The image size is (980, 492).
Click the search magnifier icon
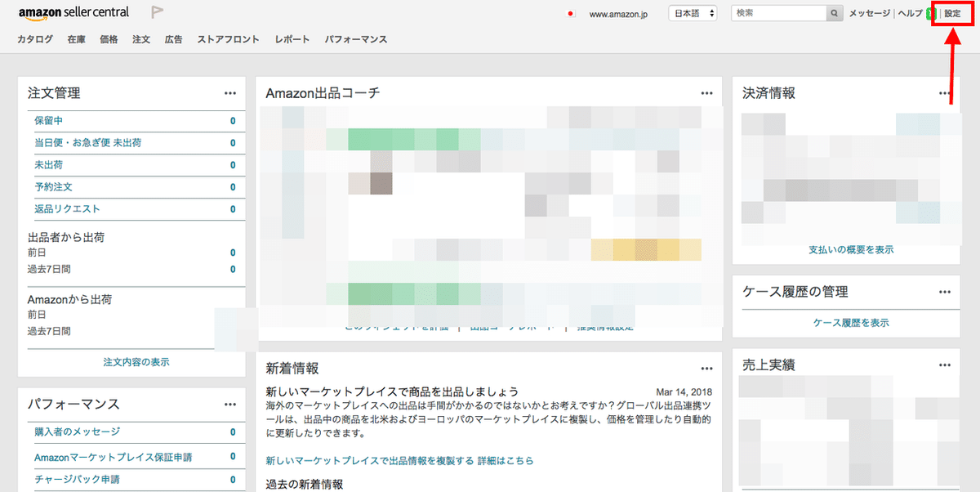(834, 13)
